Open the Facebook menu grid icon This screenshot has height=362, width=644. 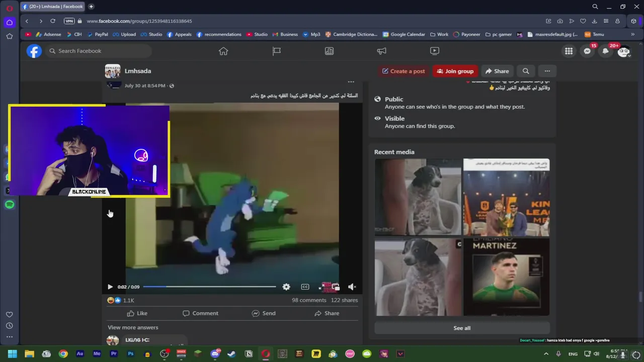point(569,51)
